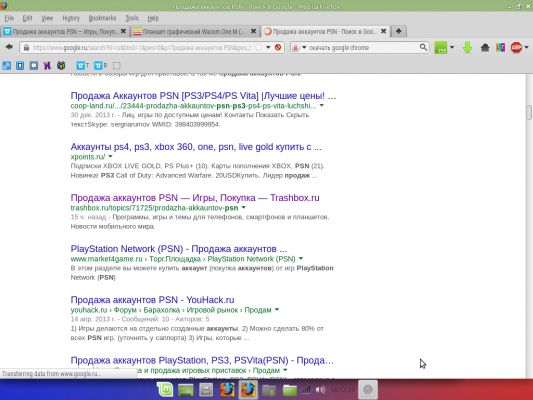Open the Trashbox bookmark labeled T
This screenshot has width=533, height=400.
(x=83, y=65)
